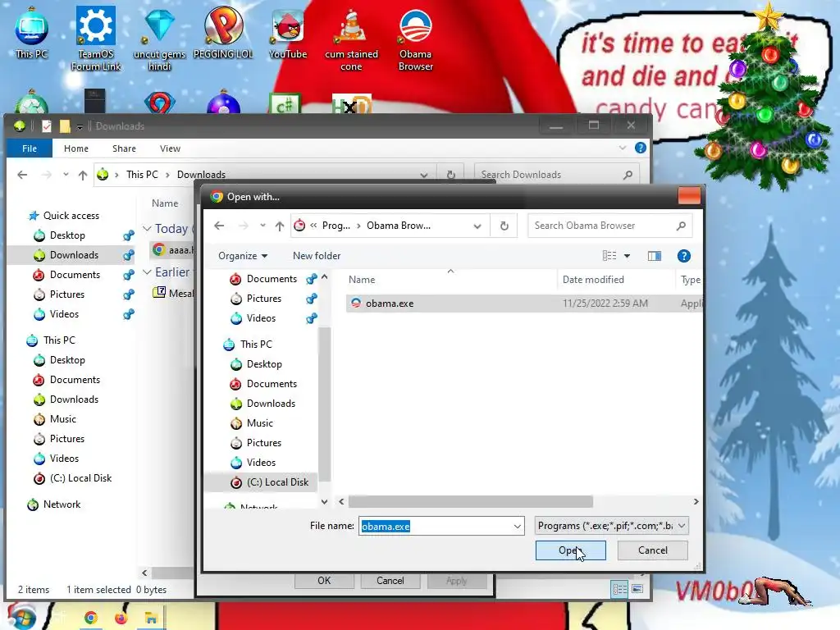Viewport: 840px width, 630px height.
Task: Open the change view dropdown arrow in dialog
Action: click(627, 256)
